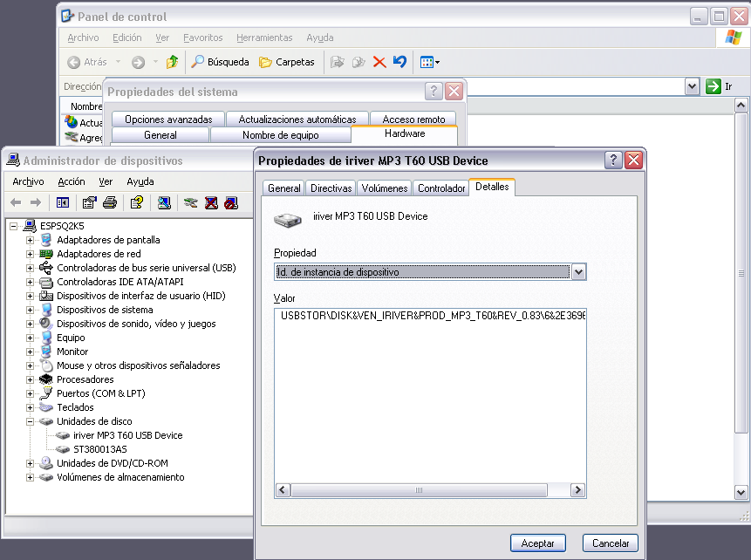Click the help question mark in iriver properties dialog
This screenshot has width=751, height=560.
613,160
